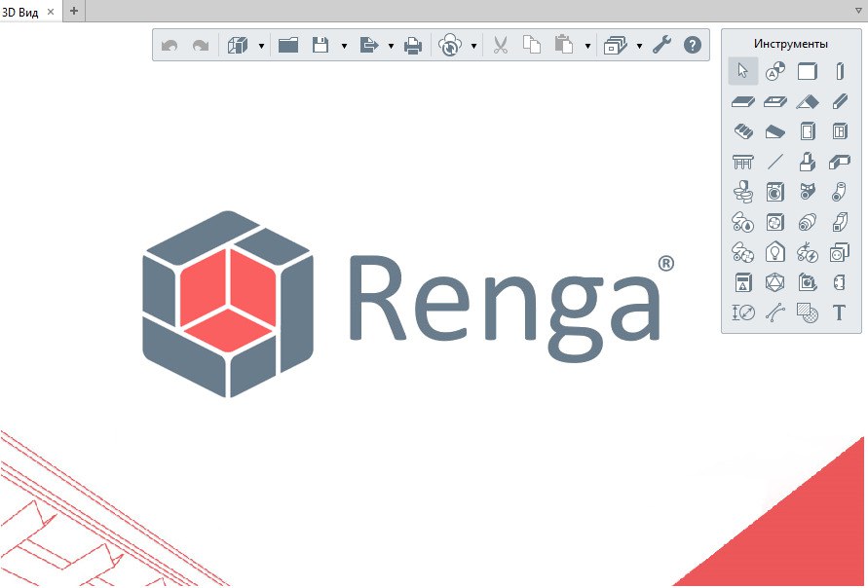Select the Strip foundation tool

[x=839, y=162]
